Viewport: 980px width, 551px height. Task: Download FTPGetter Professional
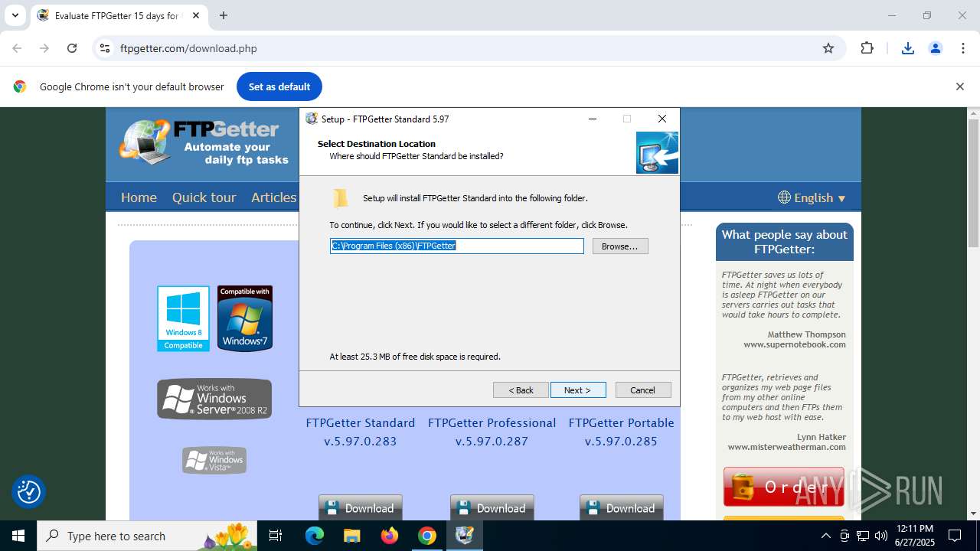492,508
